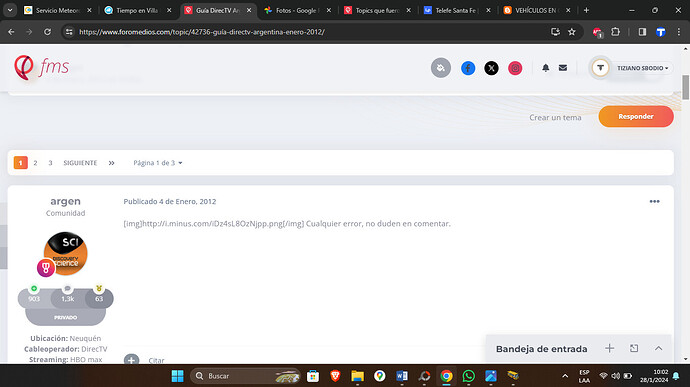Click argen's Discovery Science avatar
Screen dimensions: 690x387
click(x=66, y=254)
